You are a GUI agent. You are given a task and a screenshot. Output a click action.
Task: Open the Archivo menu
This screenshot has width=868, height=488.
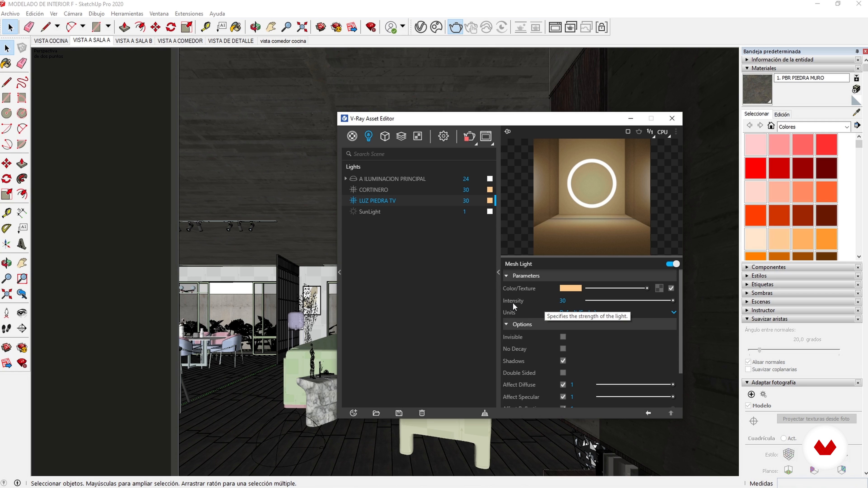[x=10, y=14]
